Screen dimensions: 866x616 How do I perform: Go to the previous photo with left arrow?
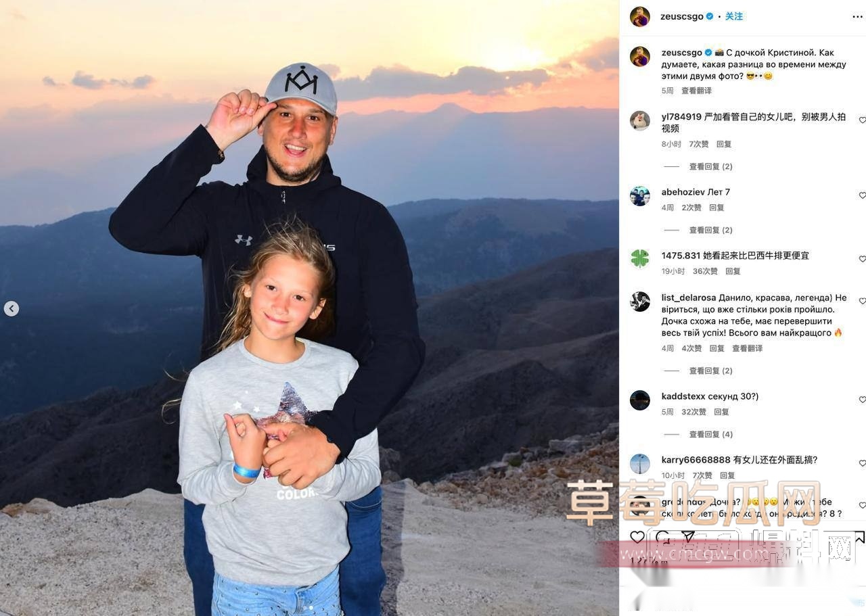[11, 308]
